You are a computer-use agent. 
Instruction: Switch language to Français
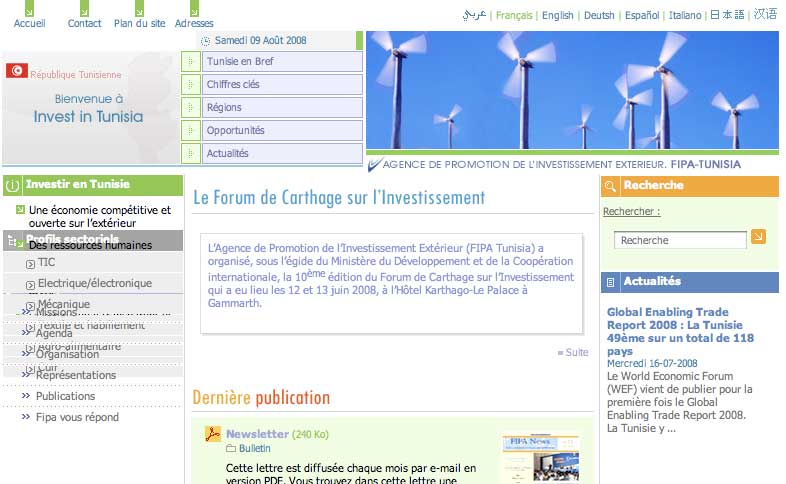(514, 16)
